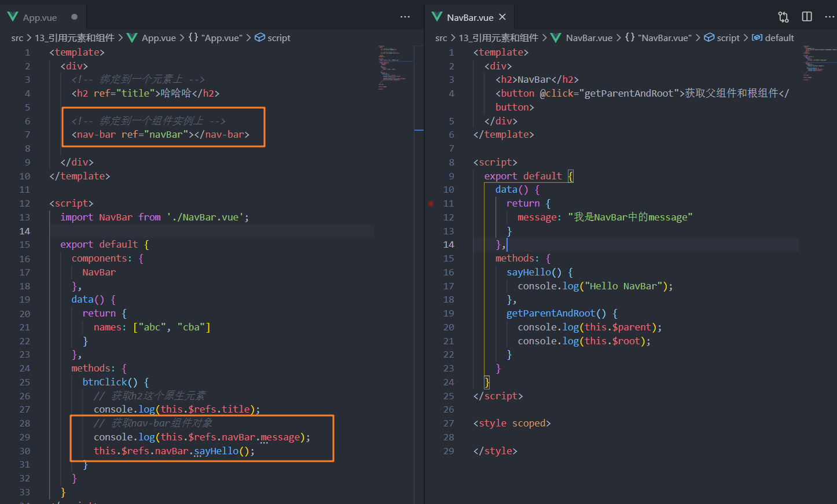The image size is (837, 504).
Task: Toggle the breakpoint on line 11 of NavBar.vue
Action: tap(431, 203)
